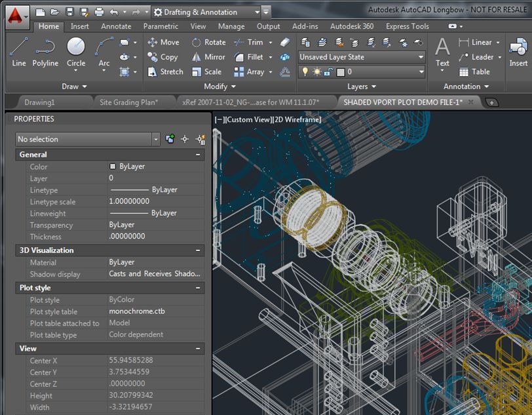Select the Circle tool
This screenshot has height=415, width=532.
tap(76, 52)
